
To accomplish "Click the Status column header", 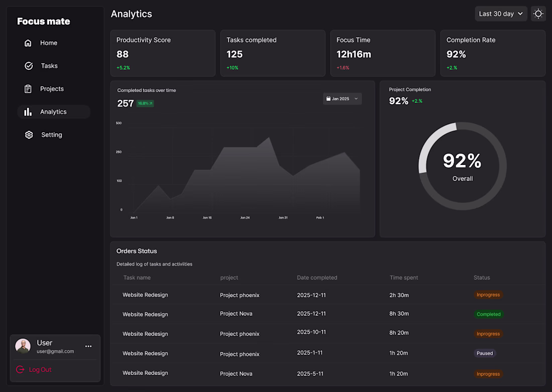I will coord(482,278).
